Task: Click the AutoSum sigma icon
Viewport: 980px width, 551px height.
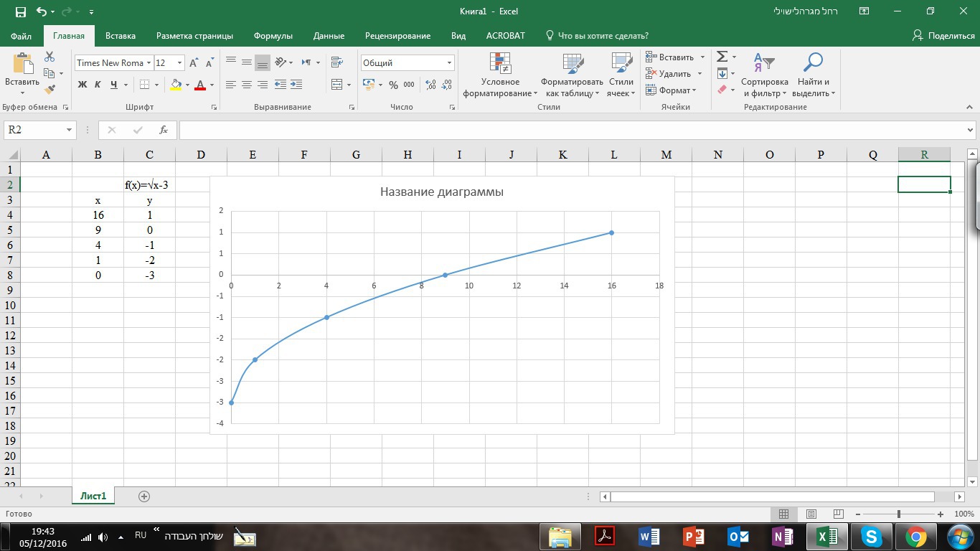Action: tap(722, 57)
